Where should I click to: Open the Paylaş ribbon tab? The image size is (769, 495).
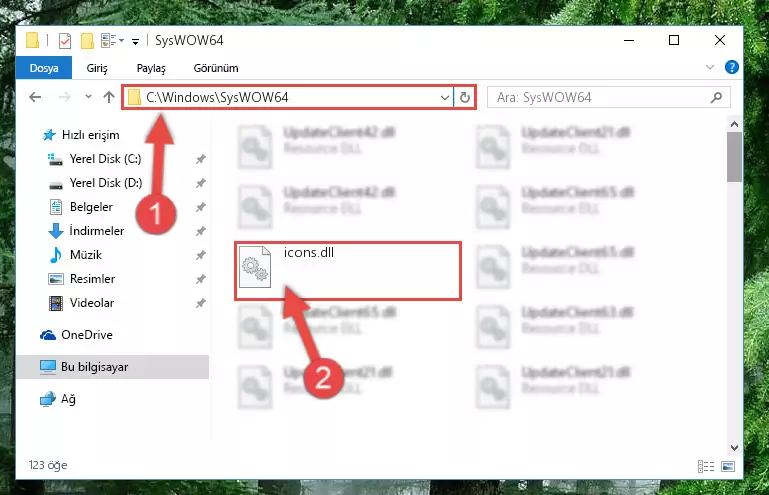click(x=151, y=68)
